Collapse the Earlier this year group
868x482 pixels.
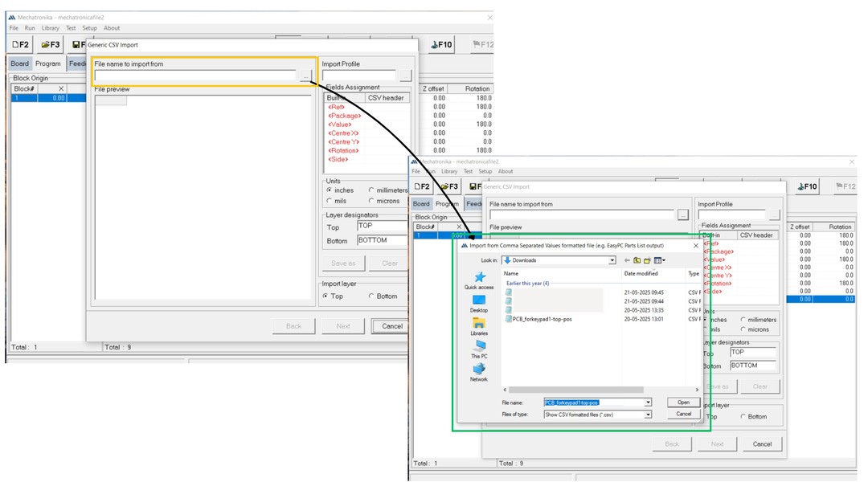pos(527,284)
